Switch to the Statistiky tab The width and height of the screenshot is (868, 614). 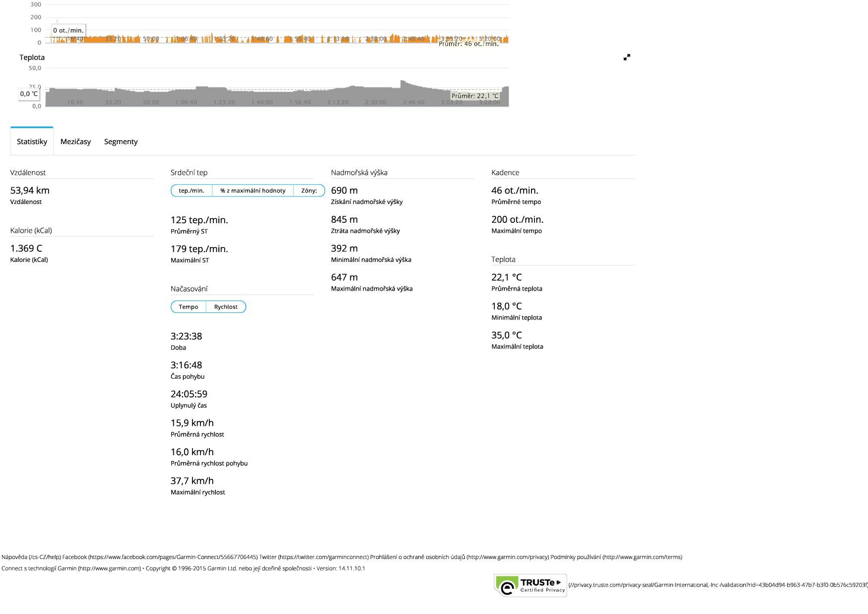(x=32, y=142)
